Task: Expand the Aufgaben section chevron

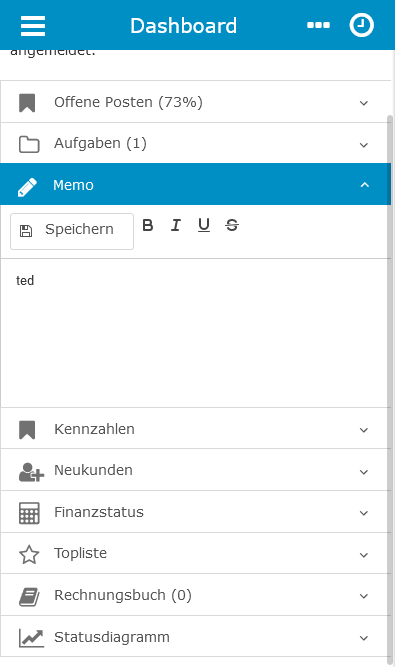Action: pos(364,145)
